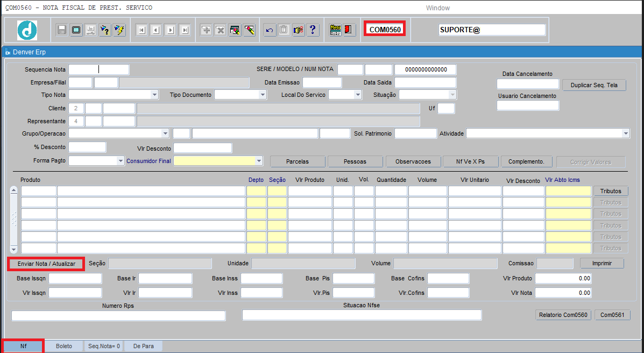This screenshot has height=353, width=644.
Task: Click the Duplicar Seq. Tela button
Action: coord(595,85)
